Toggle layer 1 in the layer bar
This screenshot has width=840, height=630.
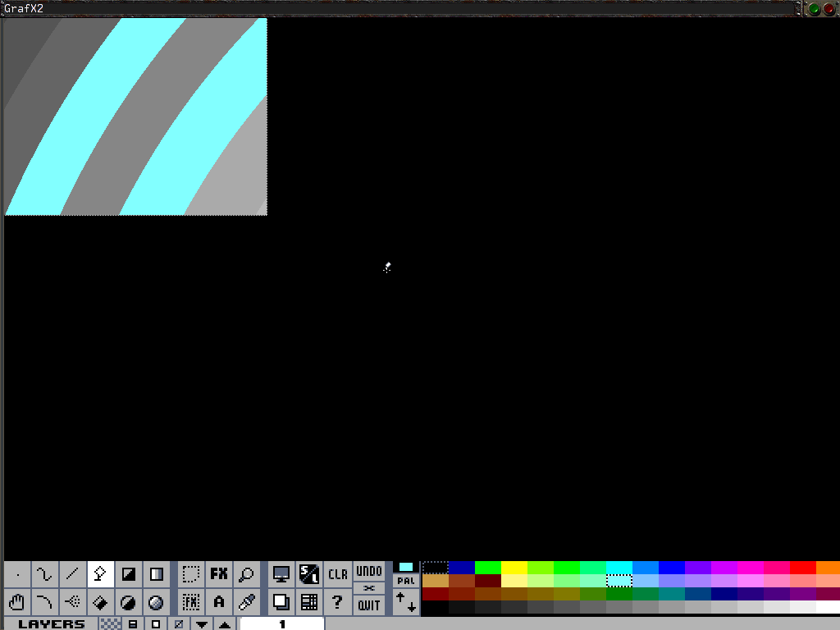coord(282,624)
